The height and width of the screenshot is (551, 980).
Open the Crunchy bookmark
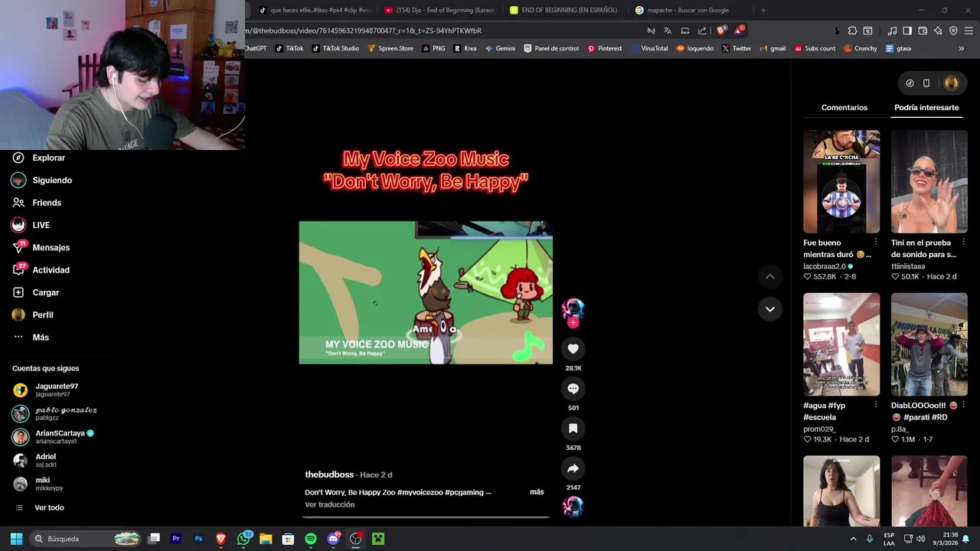tap(861, 48)
